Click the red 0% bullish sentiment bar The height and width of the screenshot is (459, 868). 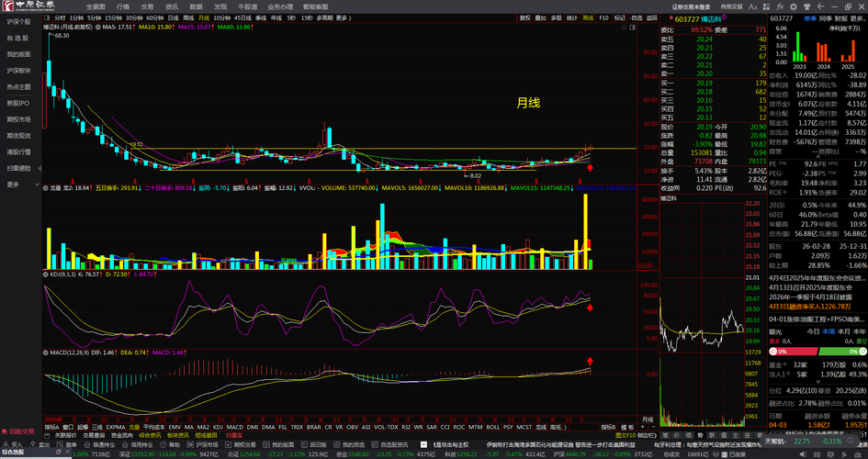point(794,352)
